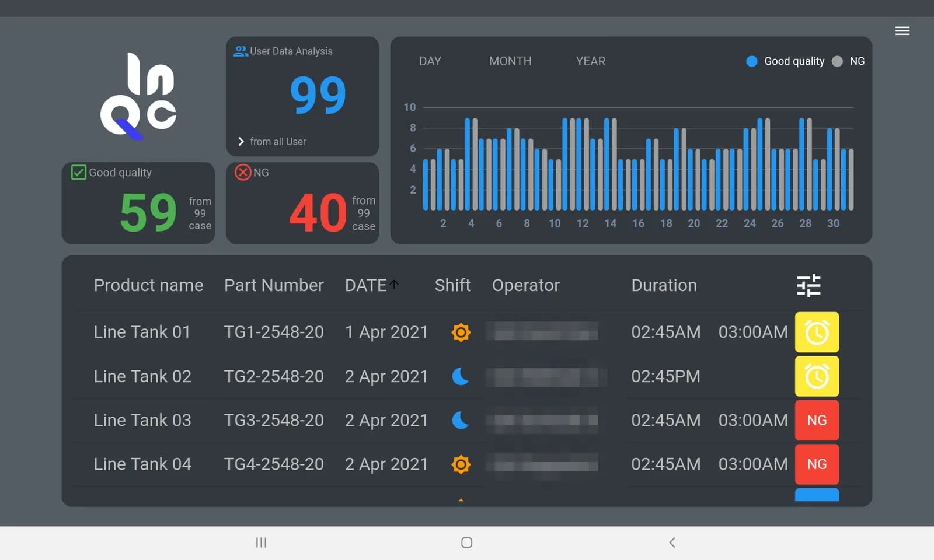
Task: Click the sun shift icon for Line Tank 01
Action: click(461, 332)
